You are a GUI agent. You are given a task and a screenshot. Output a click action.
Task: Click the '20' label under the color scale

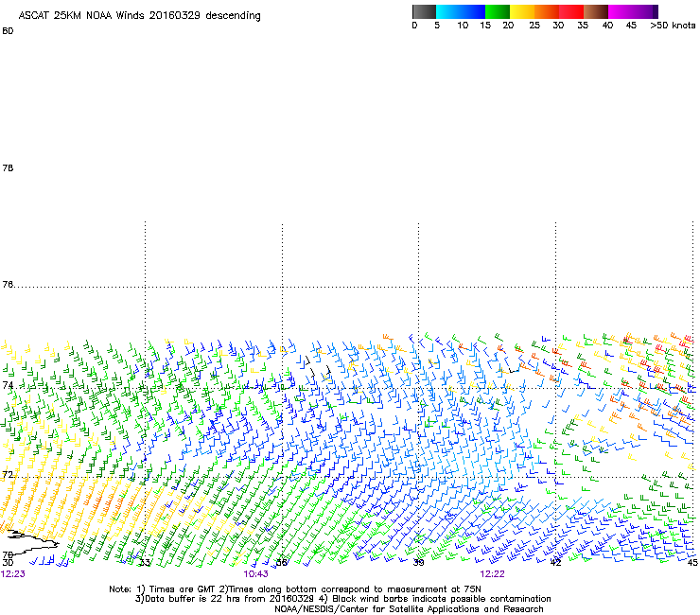[508, 26]
